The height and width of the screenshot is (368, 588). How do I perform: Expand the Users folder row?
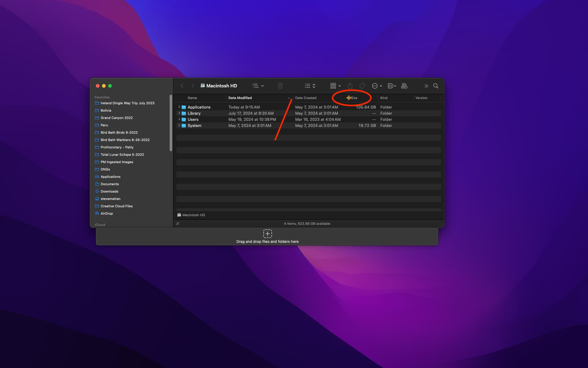pyautogui.click(x=179, y=119)
